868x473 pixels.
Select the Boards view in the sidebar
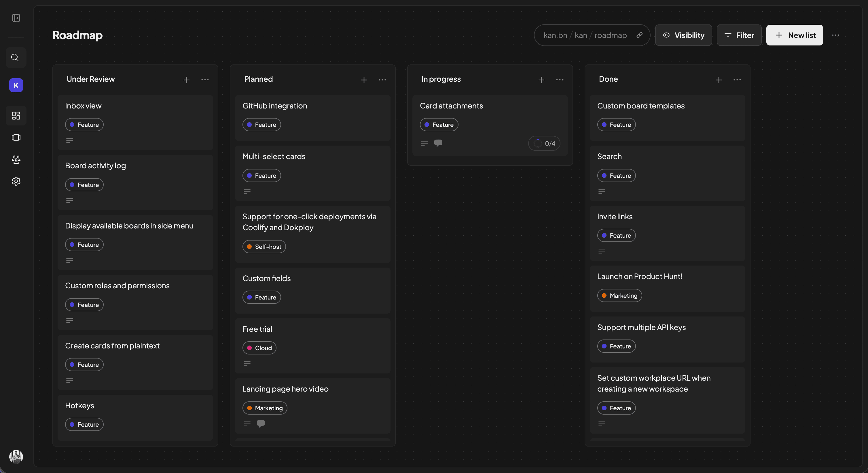[16, 115]
